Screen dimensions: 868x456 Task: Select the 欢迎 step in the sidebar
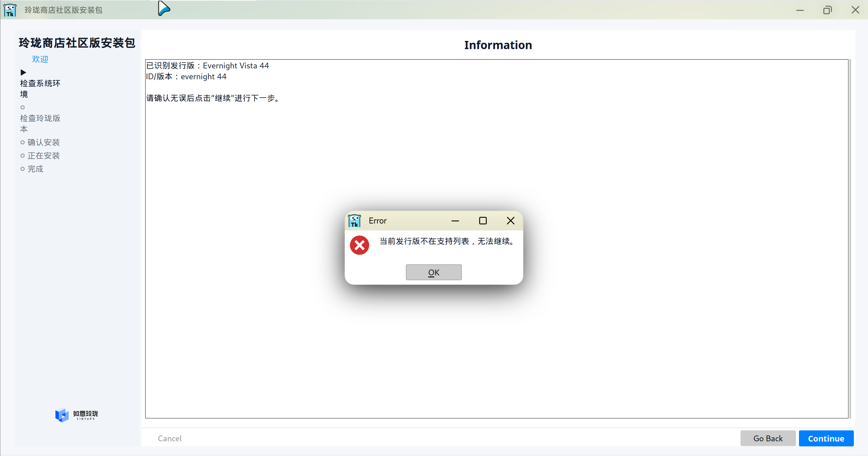point(40,59)
